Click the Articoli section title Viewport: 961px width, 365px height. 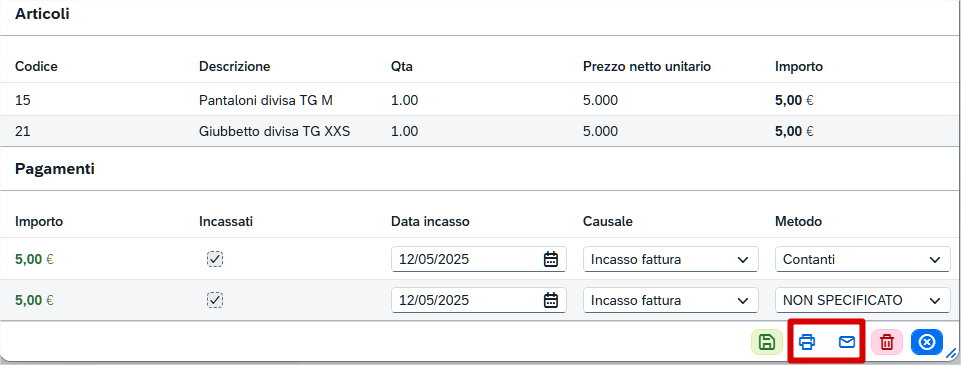[42, 14]
